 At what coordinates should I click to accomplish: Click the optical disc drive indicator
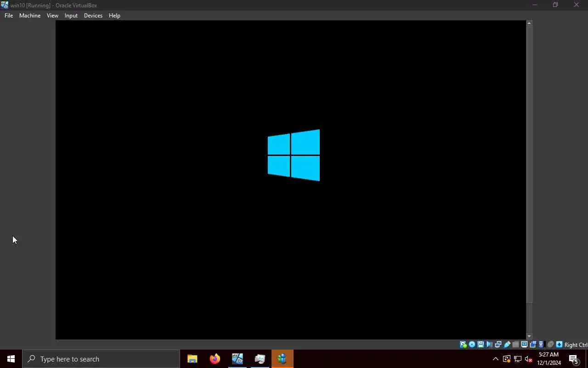[472, 345]
